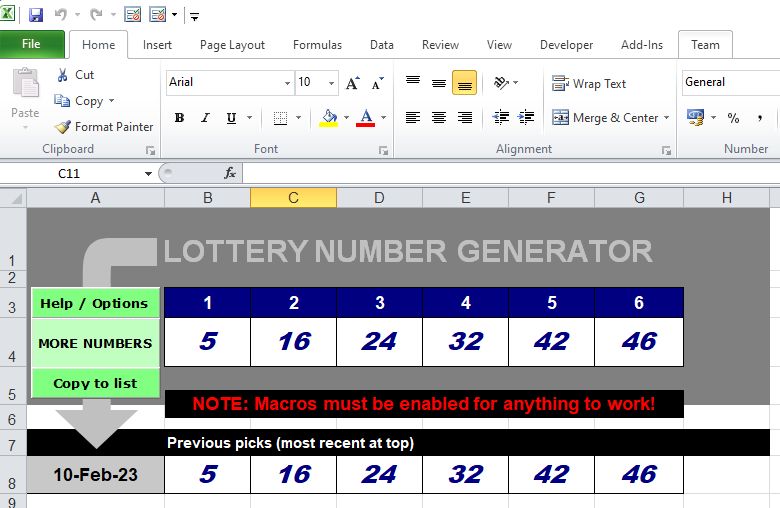
Task: Center text horizontally
Action: pyautogui.click(x=439, y=118)
